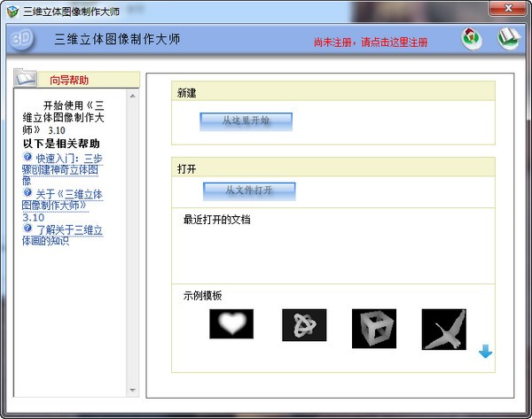
Task: Click the 最近打开的文档 label
Action: (217, 220)
